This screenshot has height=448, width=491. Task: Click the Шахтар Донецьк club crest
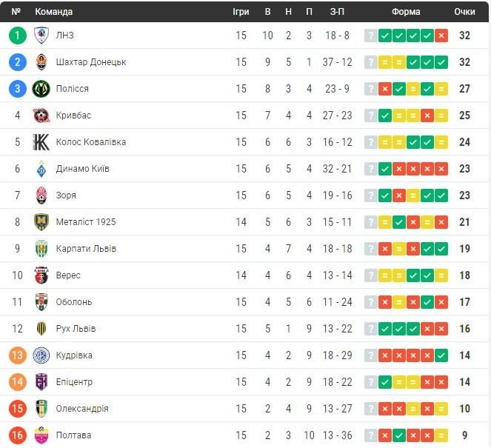(x=41, y=62)
